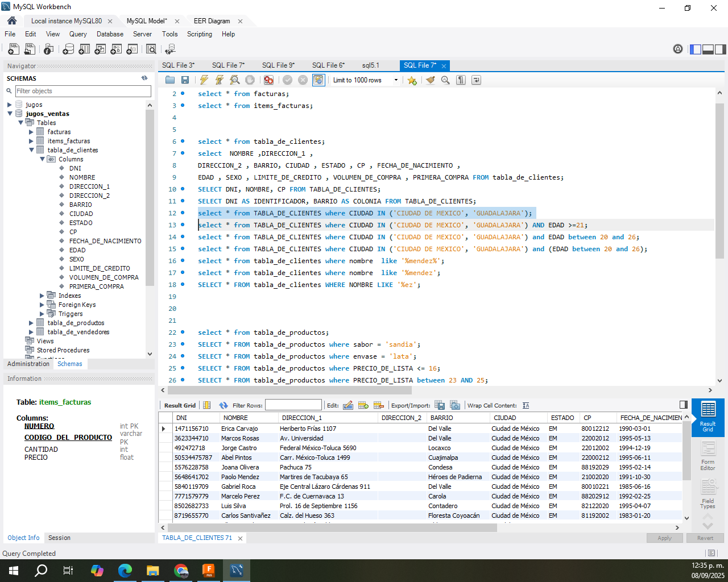The height and width of the screenshot is (582, 728).
Task: Commit the transaction checkmark icon
Action: (287, 80)
